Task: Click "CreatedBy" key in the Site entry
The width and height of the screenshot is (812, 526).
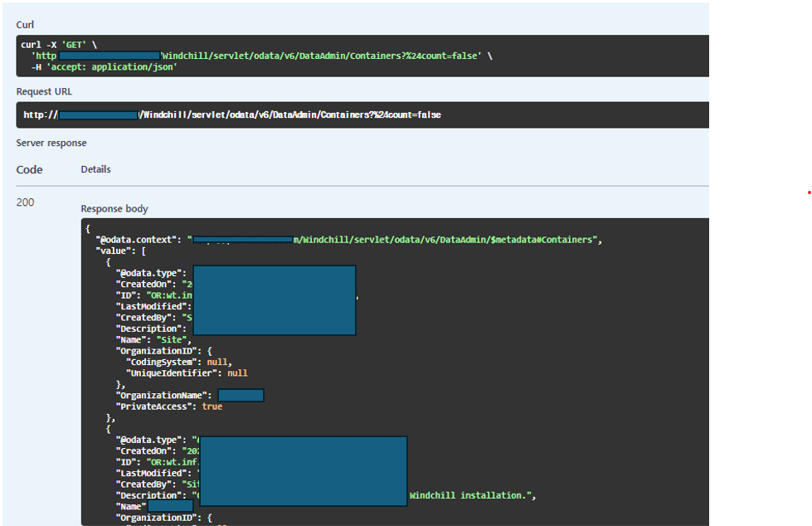Action: [x=146, y=318]
